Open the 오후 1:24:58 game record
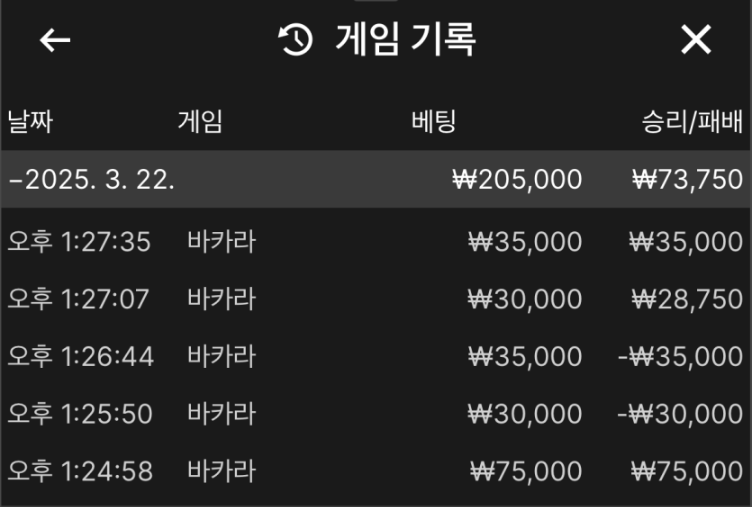This screenshot has height=507, width=753. pyautogui.click(x=80, y=472)
